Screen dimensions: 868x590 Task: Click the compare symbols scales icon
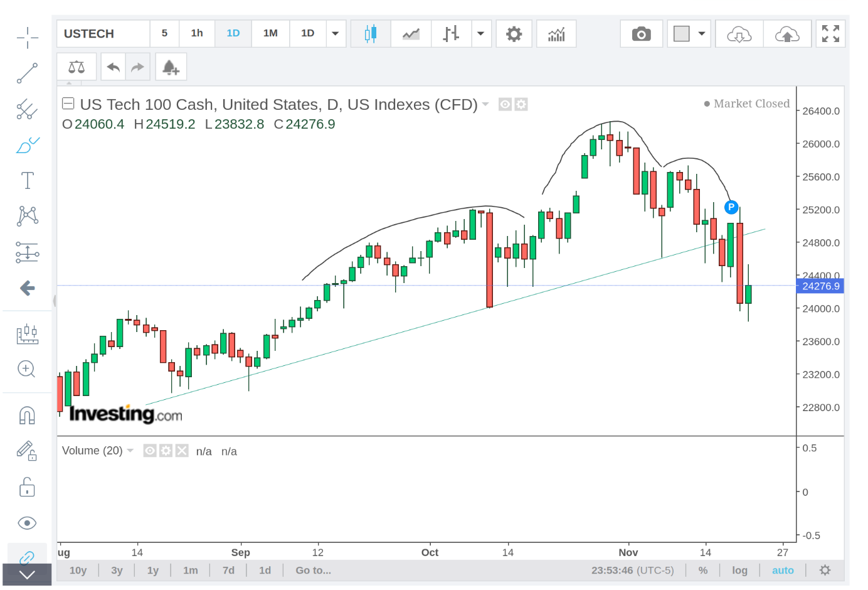pos(77,67)
